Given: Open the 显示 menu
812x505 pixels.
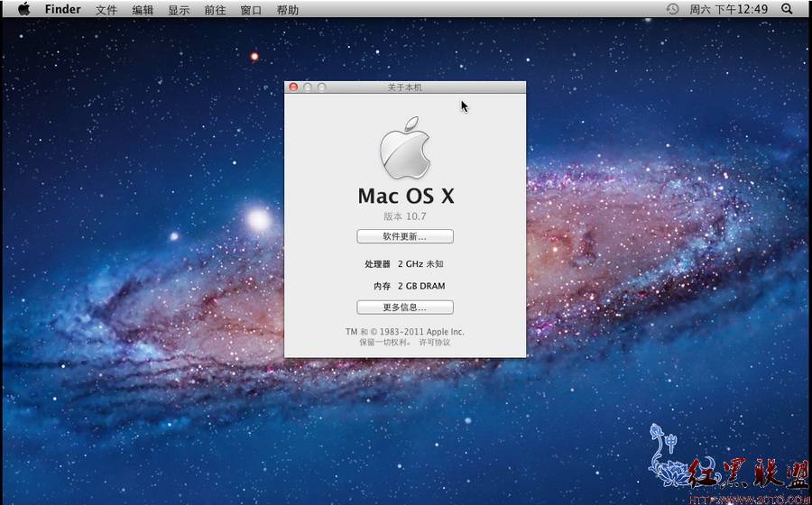Looking at the screenshot, I should [179, 10].
